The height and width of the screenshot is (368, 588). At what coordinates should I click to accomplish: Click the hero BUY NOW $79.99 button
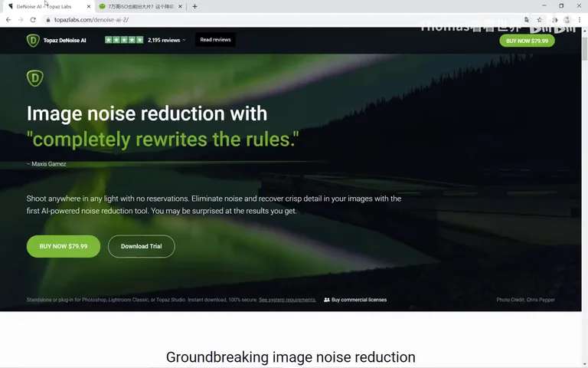pyautogui.click(x=64, y=246)
